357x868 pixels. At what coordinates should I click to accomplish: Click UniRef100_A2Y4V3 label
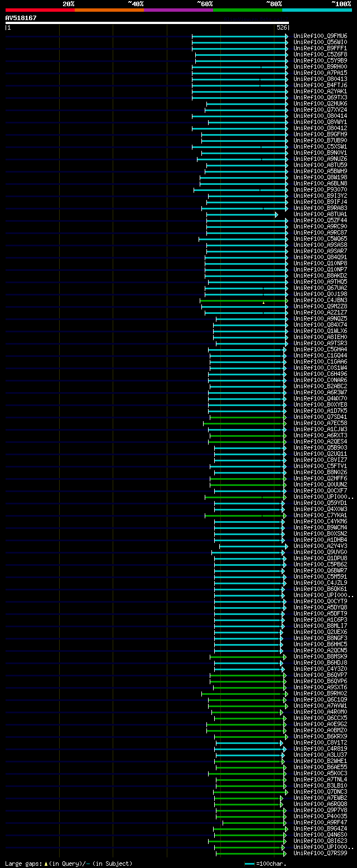320,546
